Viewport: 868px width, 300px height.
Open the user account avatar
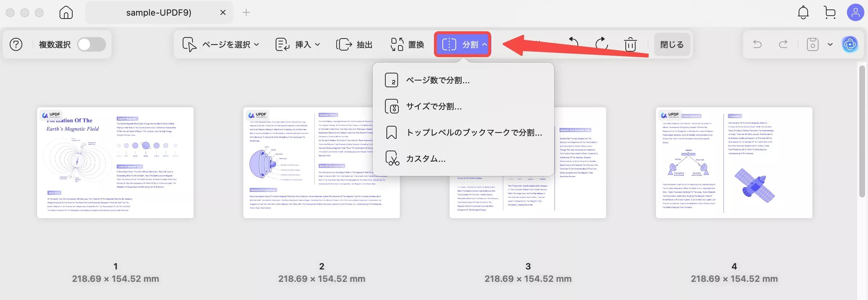[x=855, y=13]
